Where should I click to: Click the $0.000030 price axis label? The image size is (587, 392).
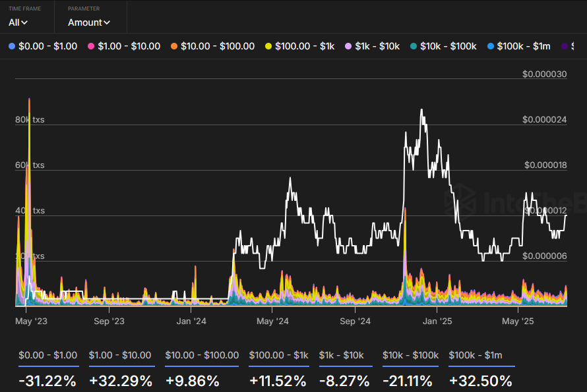(x=545, y=74)
